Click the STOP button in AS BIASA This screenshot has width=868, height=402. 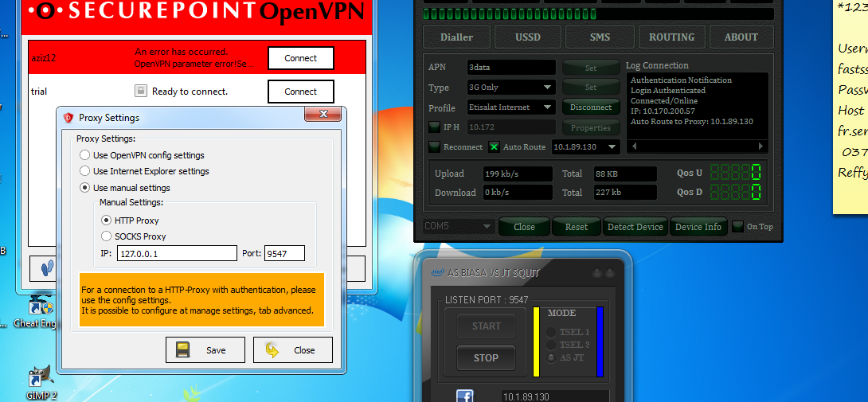486,357
